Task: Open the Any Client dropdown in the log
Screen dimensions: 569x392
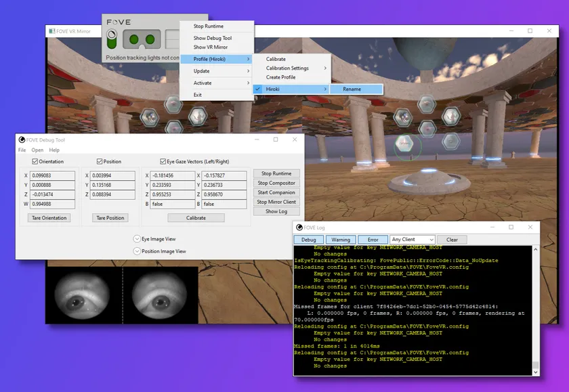Action: tap(412, 240)
